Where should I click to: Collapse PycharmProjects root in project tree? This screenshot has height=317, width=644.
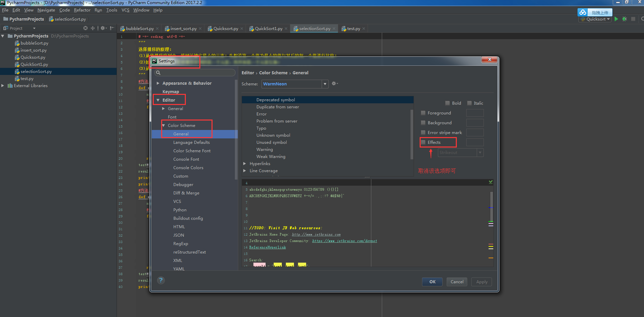click(3, 36)
